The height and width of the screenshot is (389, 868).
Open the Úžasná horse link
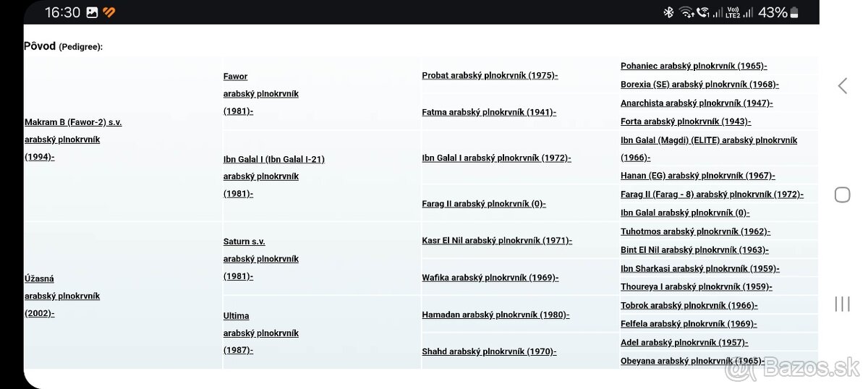(x=40, y=278)
